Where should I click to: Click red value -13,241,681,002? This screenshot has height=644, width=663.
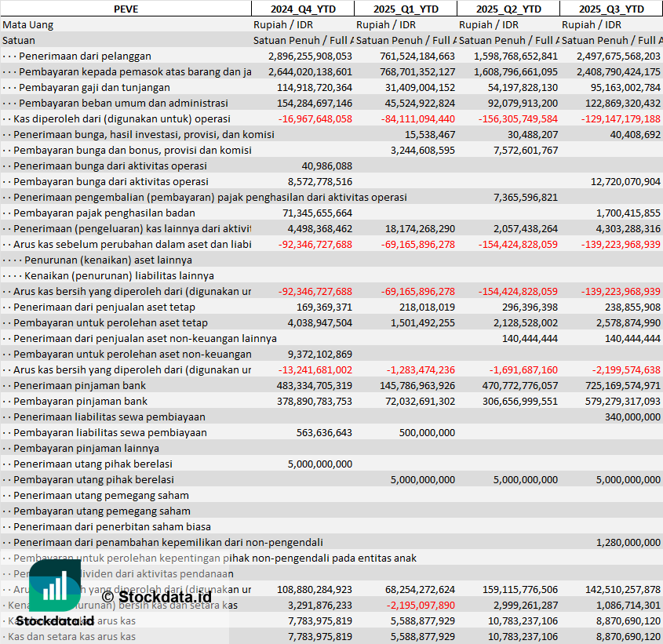315,369
